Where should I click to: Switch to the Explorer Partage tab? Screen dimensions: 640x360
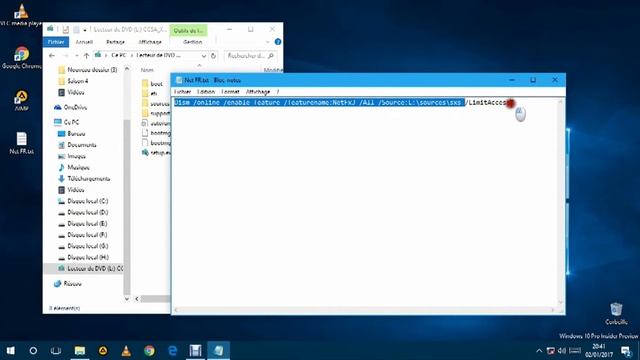pos(115,42)
